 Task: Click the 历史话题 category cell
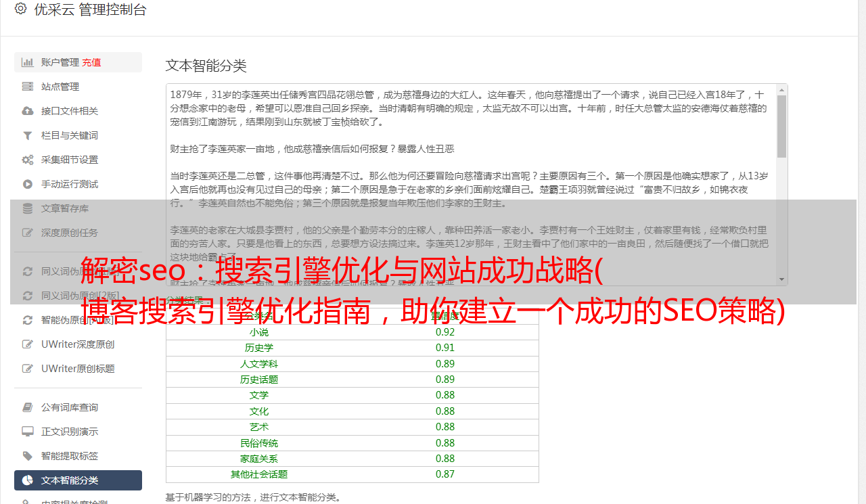[x=259, y=380]
